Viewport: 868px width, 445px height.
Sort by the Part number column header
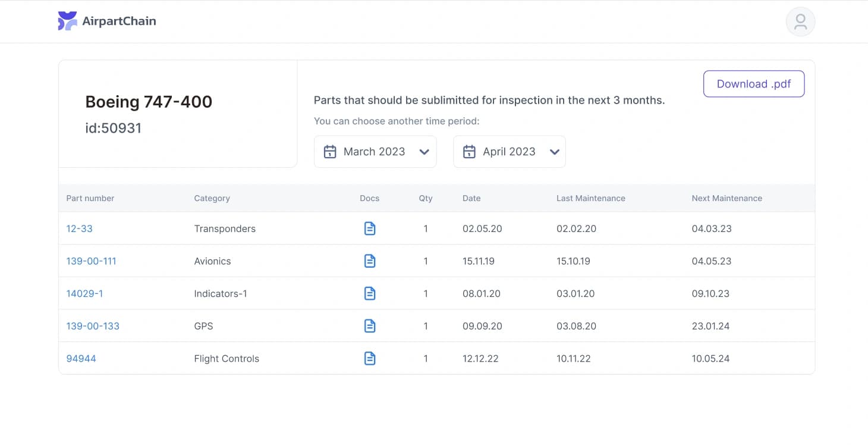(90, 198)
